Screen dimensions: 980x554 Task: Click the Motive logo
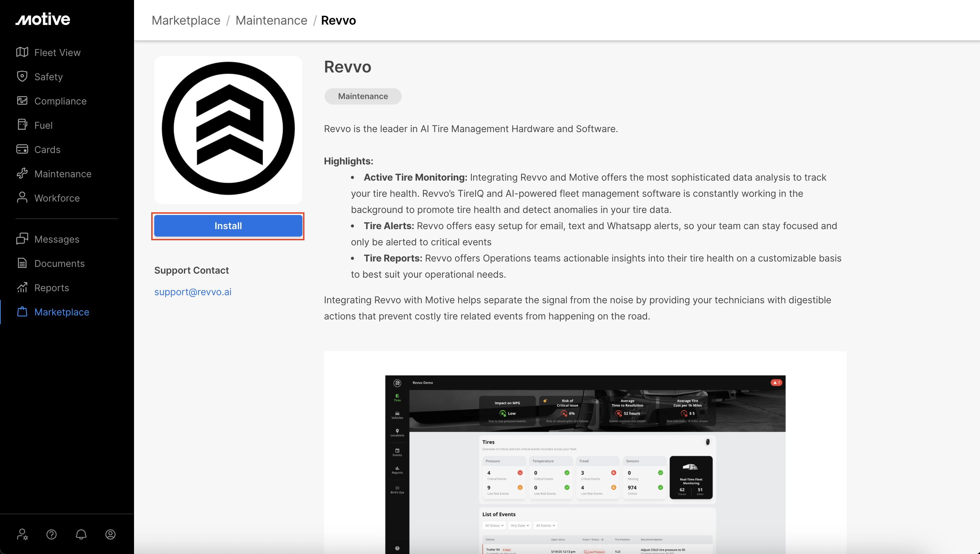[x=43, y=19]
